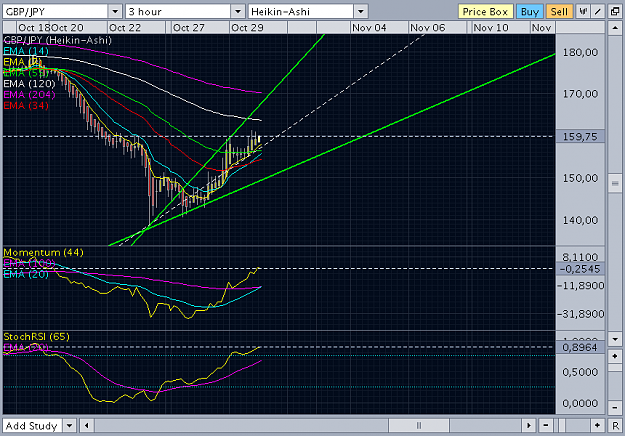Click the Oct 22 date header
Screen dimensions: 625x436
pyautogui.click(x=125, y=27)
